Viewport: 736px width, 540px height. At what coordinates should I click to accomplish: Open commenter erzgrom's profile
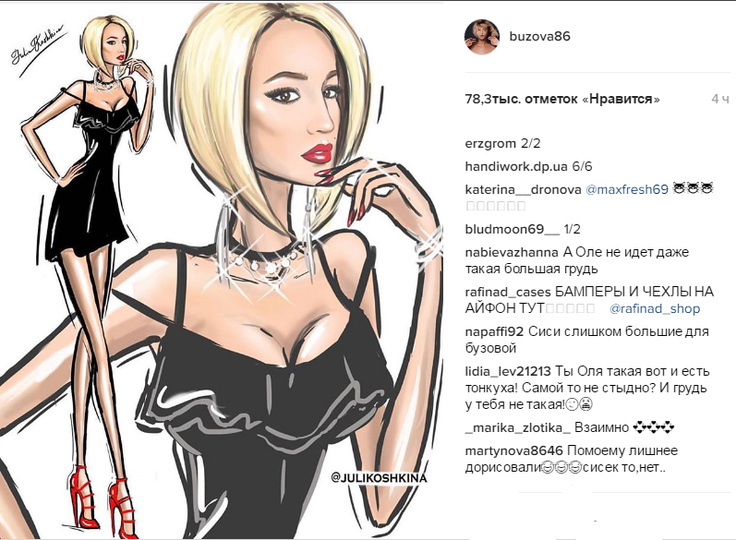click(x=491, y=144)
